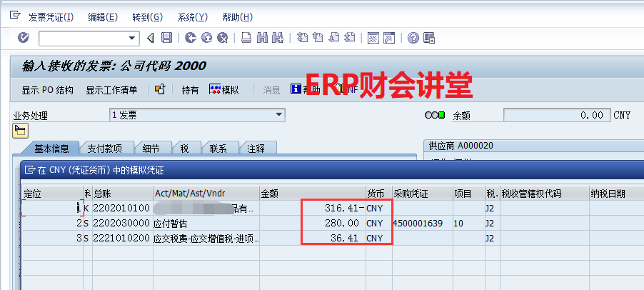The image size is (644, 290).
Task: Click the folder icon below 业务处理
Action: tap(20, 130)
